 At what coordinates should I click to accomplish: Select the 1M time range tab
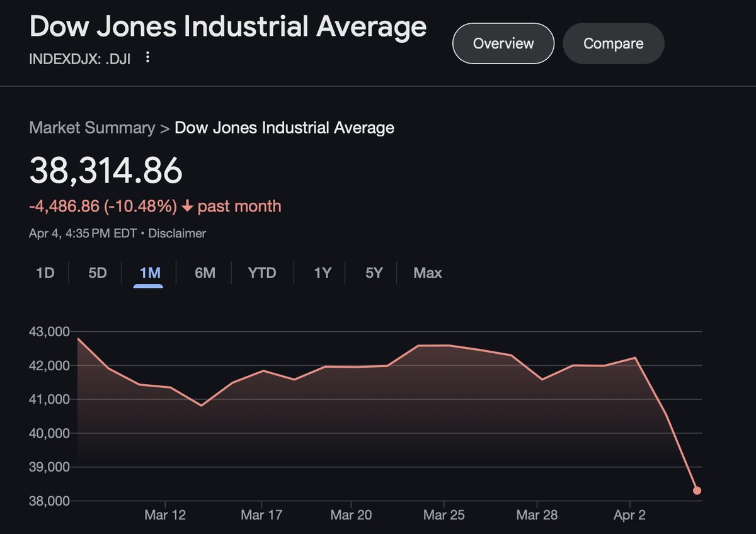coord(149,273)
